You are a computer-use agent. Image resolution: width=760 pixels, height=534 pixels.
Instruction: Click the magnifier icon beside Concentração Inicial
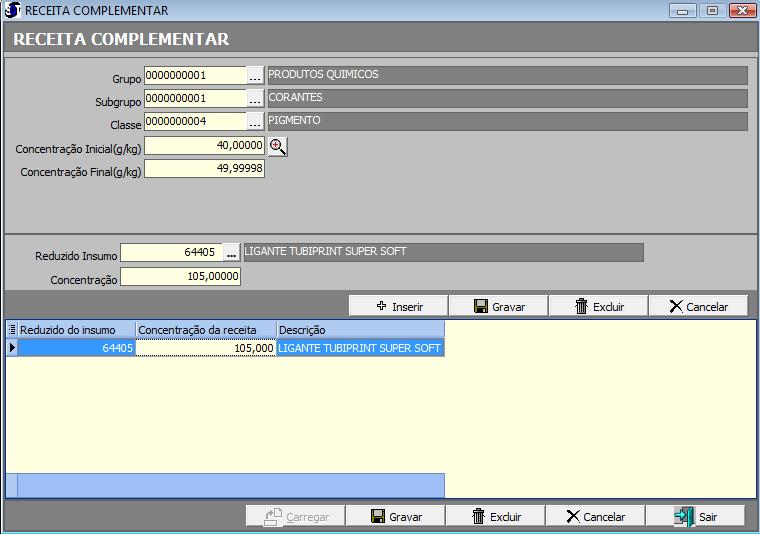pyautogui.click(x=277, y=146)
